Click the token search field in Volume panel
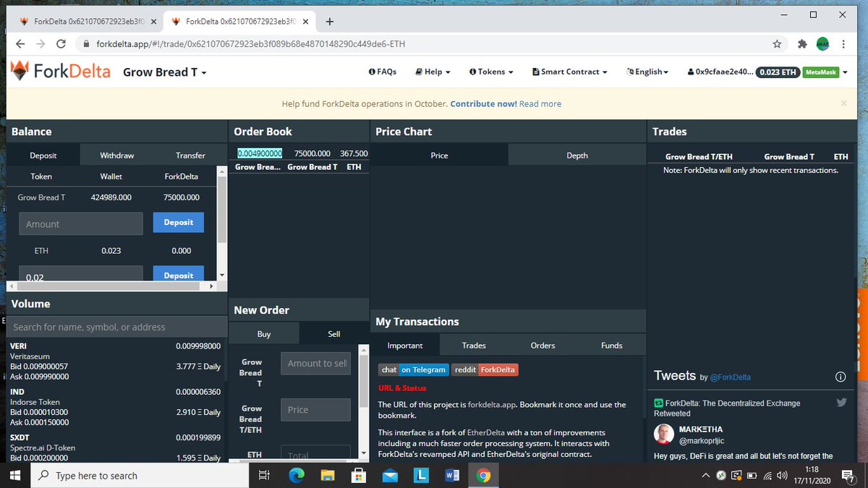868x488 pixels. click(x=116, y=326)
